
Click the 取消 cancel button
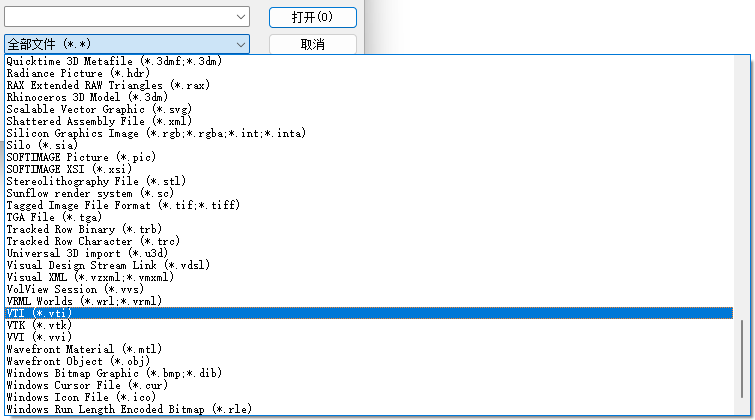coord(312,44)
